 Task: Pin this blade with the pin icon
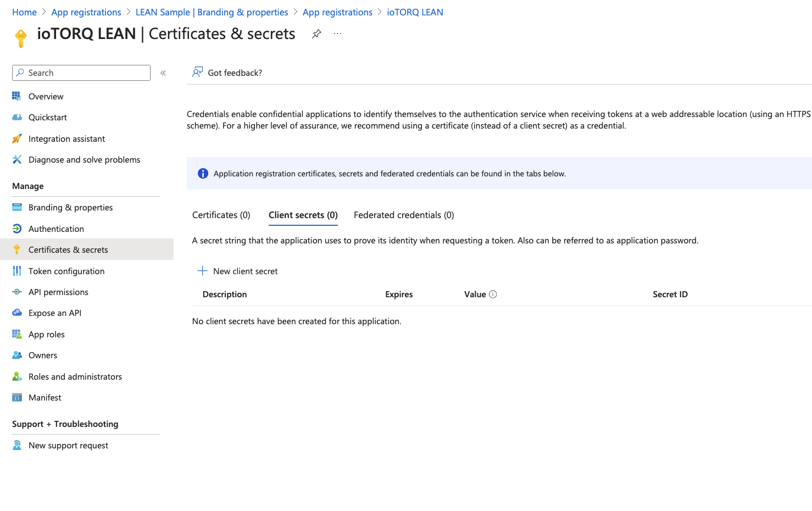(316, 34)
